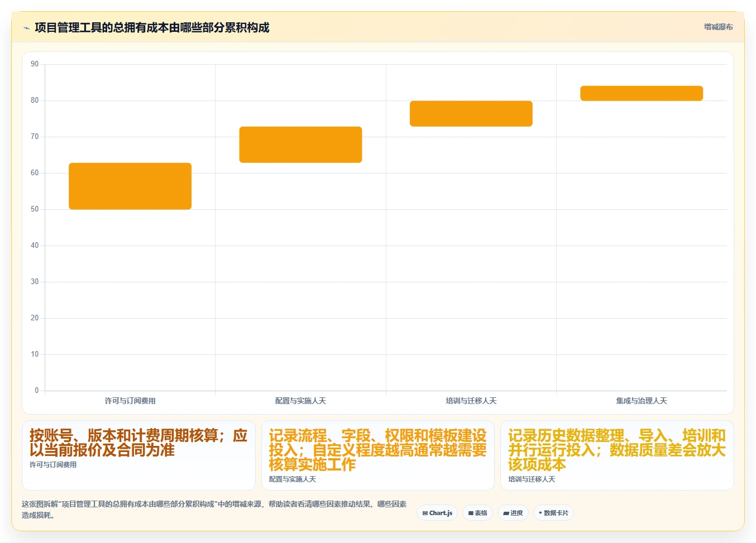Click the 许可与订阅费用 caption in the first card

click(x=53, y=464)
